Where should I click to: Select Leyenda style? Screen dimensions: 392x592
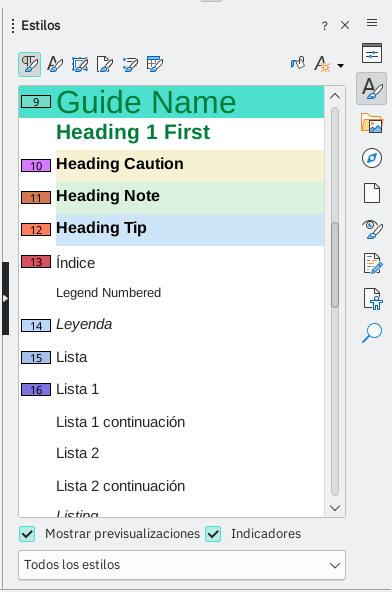(171, 325)
